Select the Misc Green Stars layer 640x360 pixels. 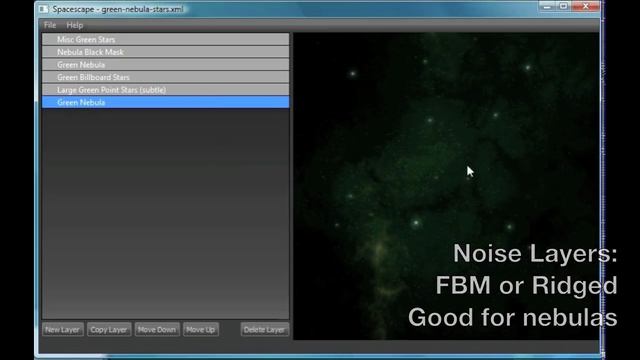[165, 39]
